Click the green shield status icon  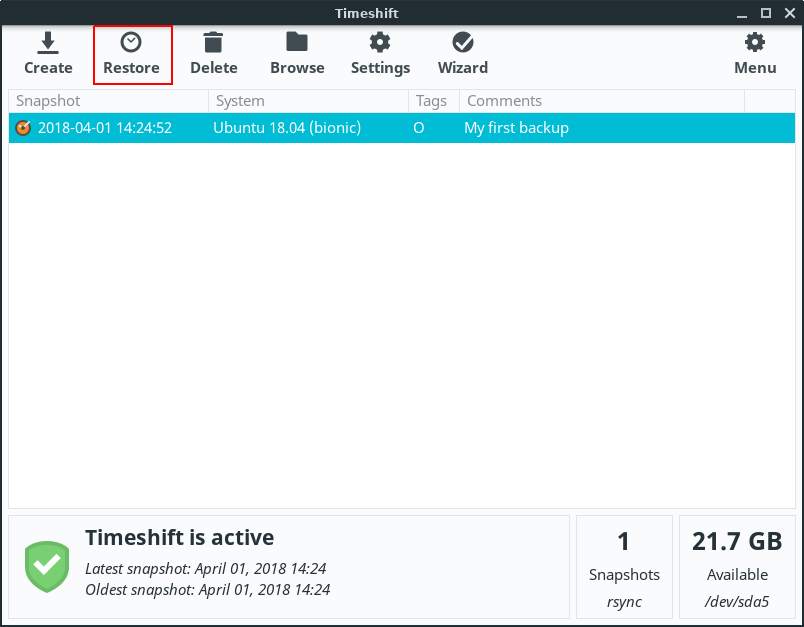(x=47, y=567)
